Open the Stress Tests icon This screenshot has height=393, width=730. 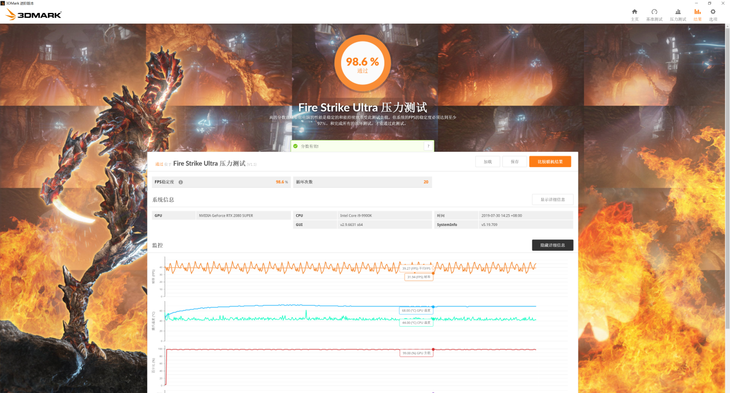point(678,12)
